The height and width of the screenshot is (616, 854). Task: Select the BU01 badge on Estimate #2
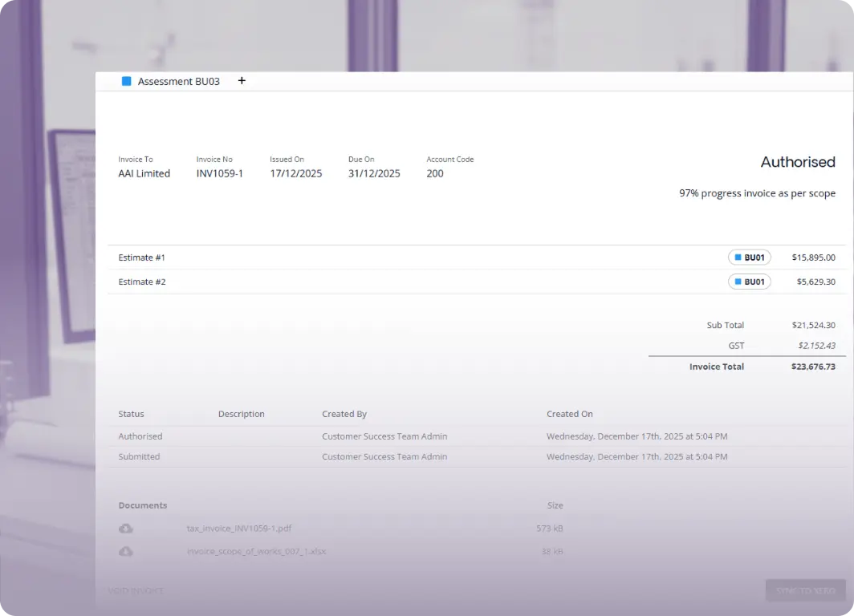pos(749,282)
